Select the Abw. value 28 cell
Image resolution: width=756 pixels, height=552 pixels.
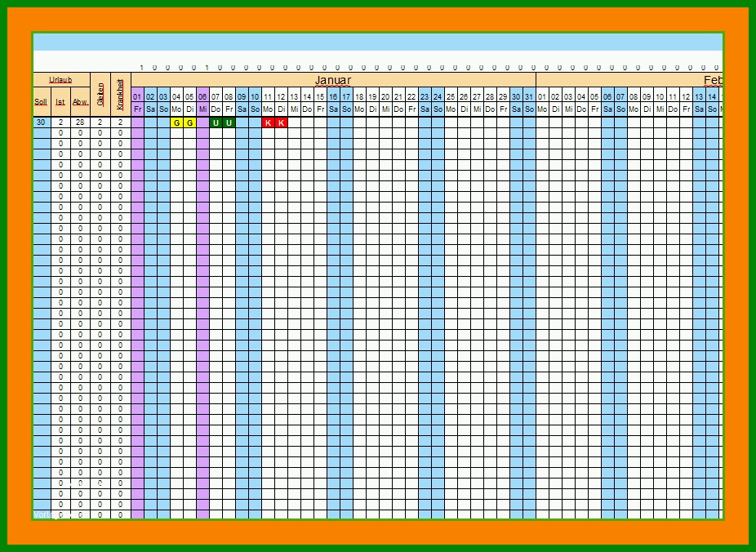pyautogui.click(x=80, y=122)
